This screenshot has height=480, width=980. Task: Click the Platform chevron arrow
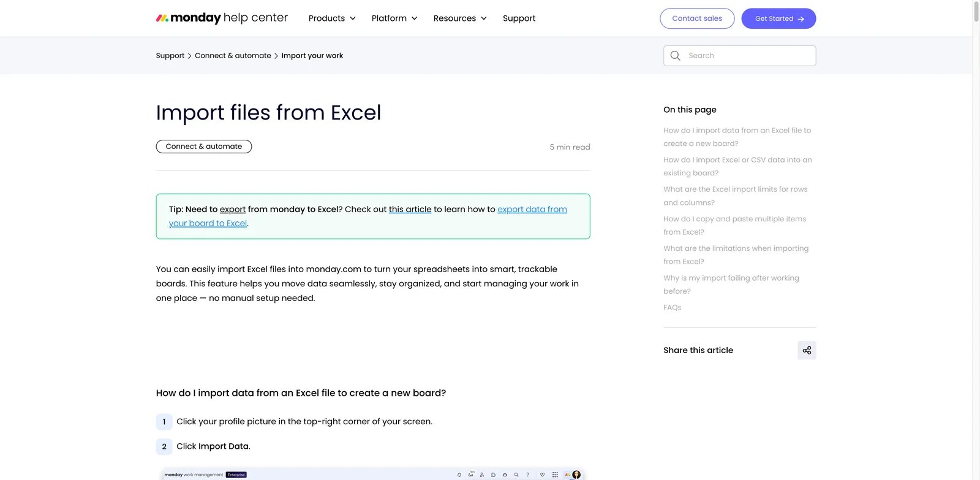[415, 18]
